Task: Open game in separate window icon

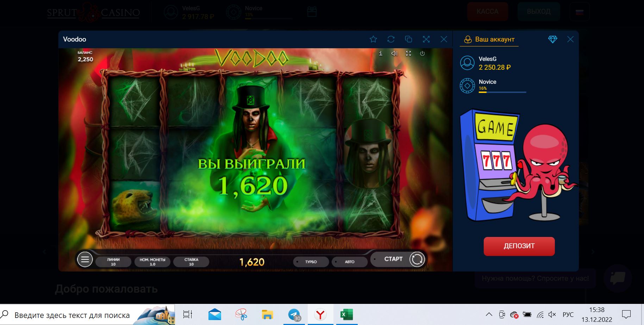Action: tap(408, 39)
